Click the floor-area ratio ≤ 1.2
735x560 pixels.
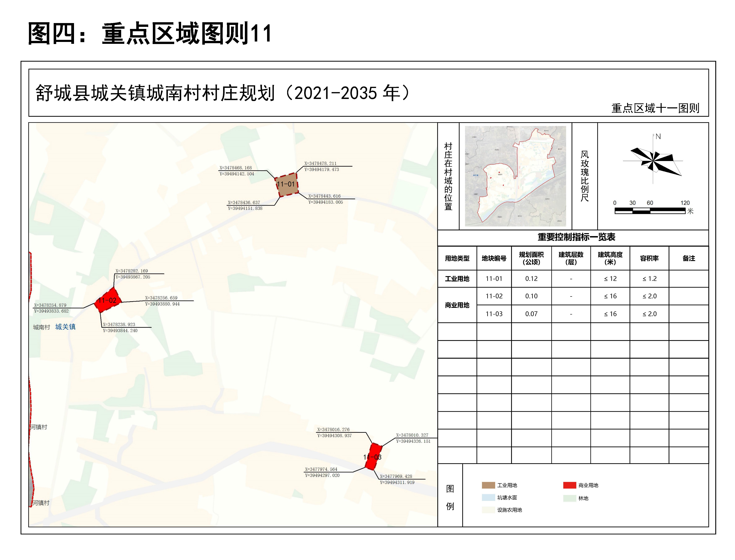(x=649, y=279)
